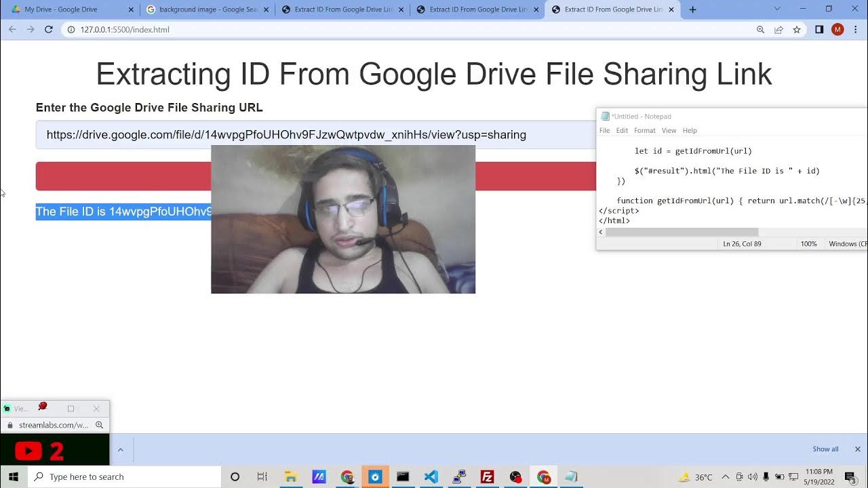This screenshot has width=868, height=488.
Task: Open FileZilla from the taskbar
Action: coord(487,477)
